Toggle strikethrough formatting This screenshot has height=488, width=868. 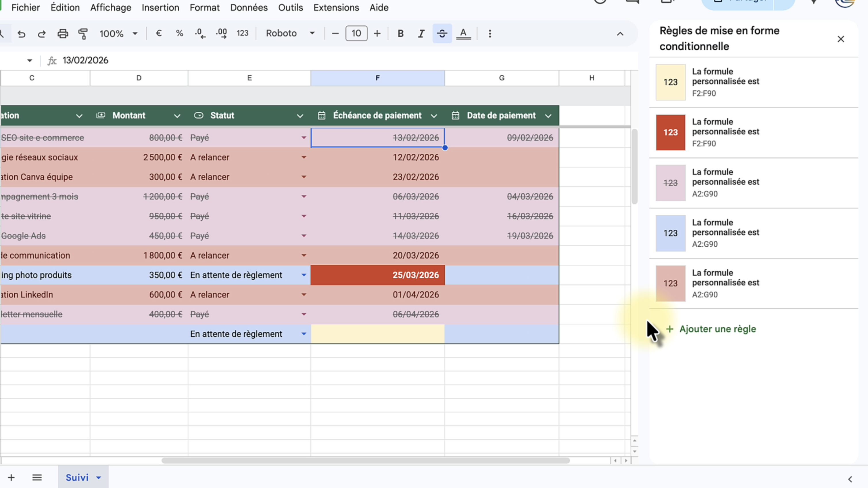point(442,34)
